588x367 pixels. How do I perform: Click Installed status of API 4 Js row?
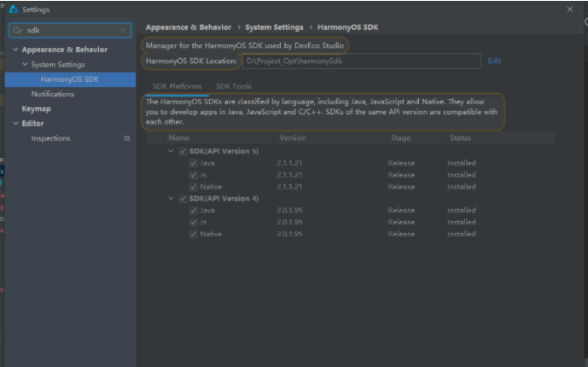point(461,222)
